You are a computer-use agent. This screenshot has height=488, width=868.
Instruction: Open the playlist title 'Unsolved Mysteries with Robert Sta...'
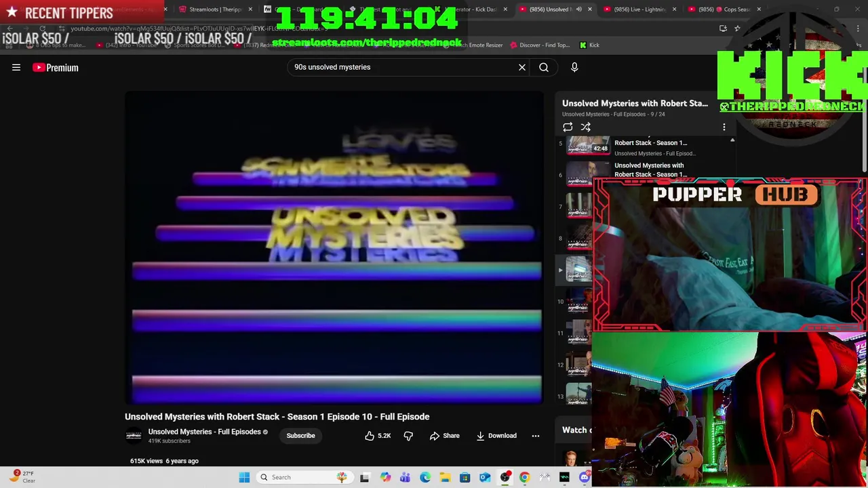[635, 103]
